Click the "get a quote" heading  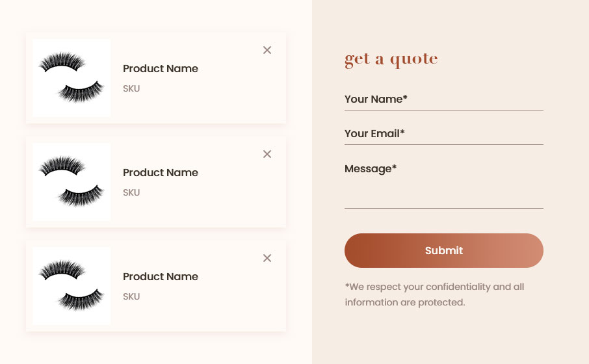(x=391, y=59)
